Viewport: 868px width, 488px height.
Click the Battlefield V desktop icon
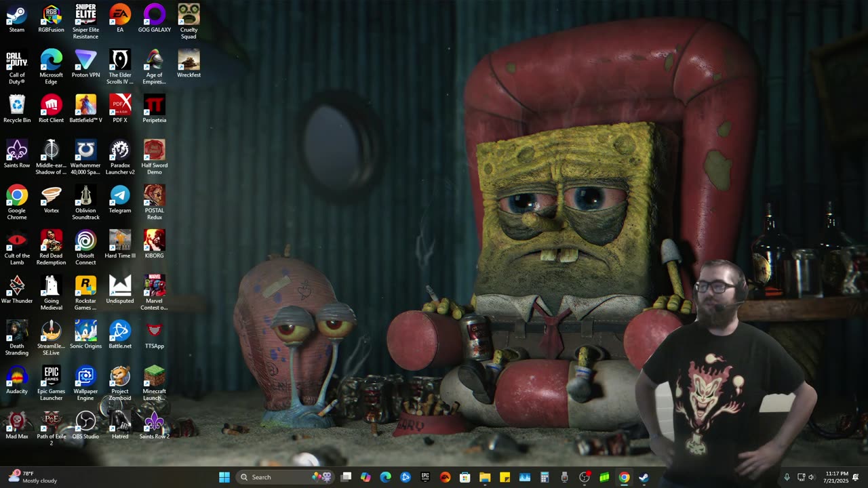point(85,109)
